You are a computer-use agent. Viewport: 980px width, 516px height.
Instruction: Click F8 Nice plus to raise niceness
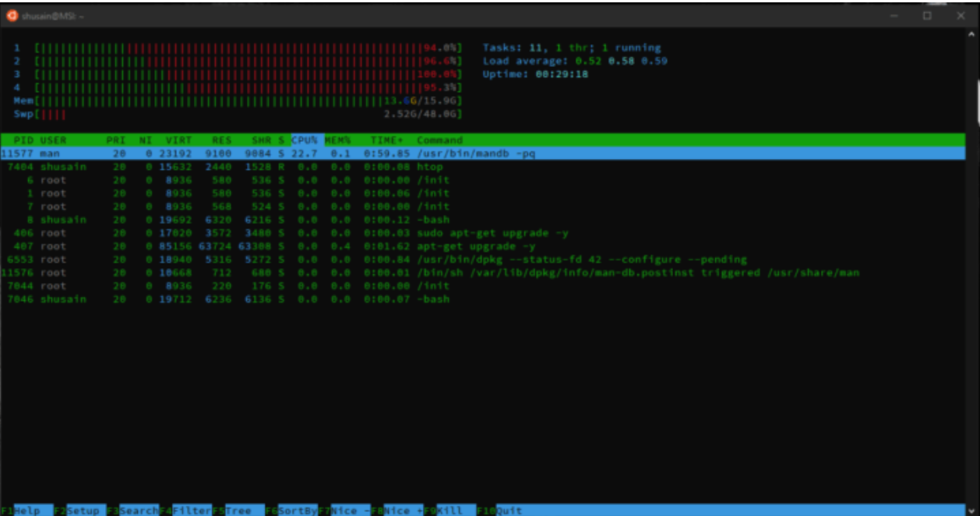tap(397, 511)
